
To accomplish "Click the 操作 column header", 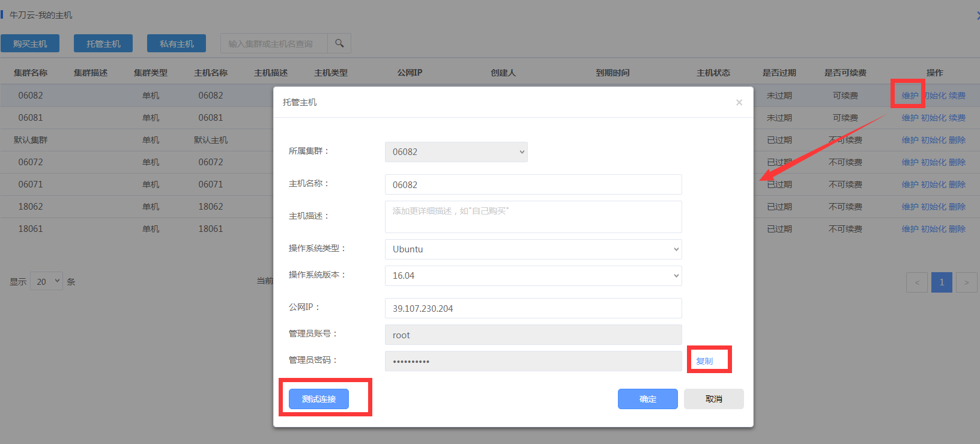I will [x=934, y=73].
